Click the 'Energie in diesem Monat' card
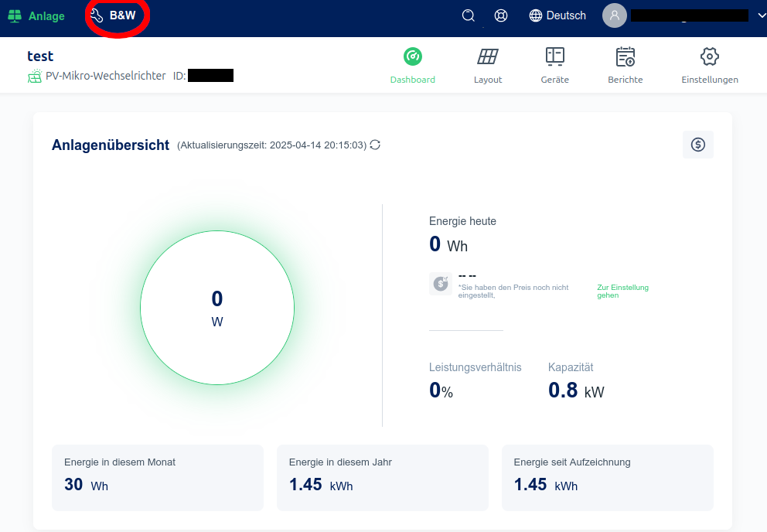767x532 pixels. pyautogui.click(x=158, y=477)
